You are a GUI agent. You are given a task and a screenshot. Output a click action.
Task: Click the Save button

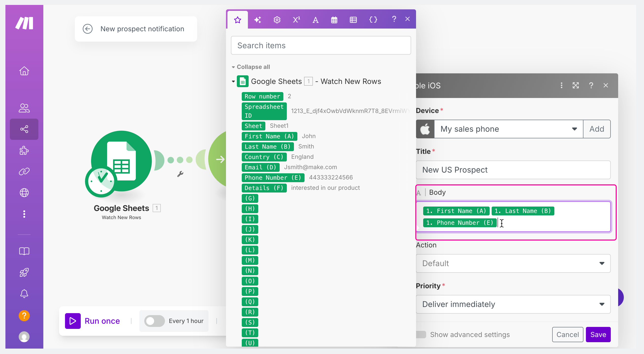pos(598,335)
